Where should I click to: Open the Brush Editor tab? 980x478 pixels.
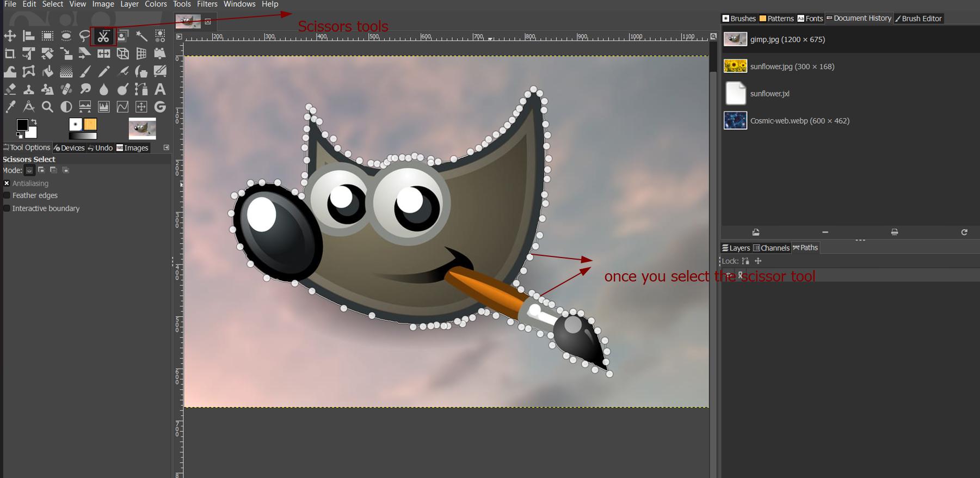[918, 19]
